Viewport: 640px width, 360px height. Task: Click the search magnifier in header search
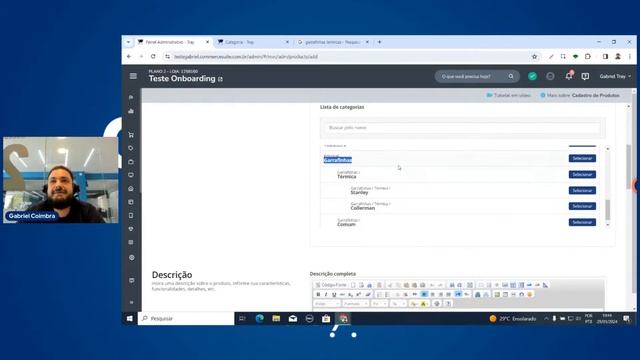click(511, 76)
